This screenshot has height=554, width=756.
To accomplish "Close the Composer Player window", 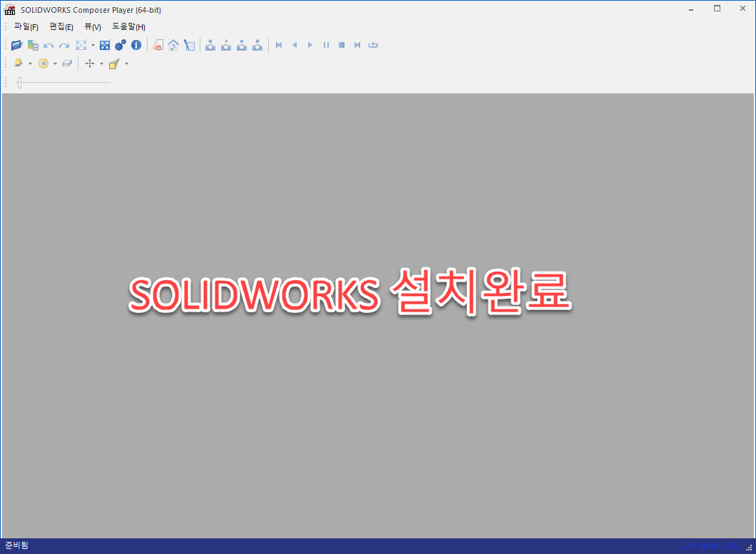I will (742, 9).
